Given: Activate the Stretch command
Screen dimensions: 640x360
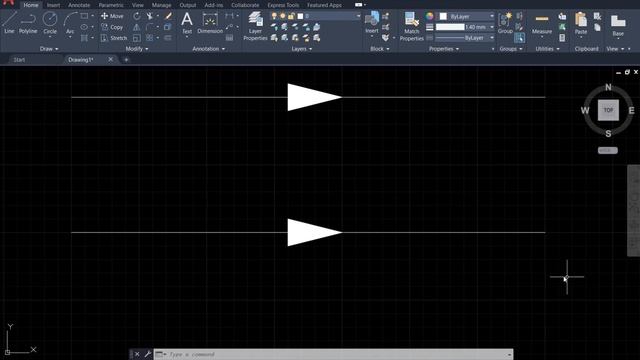Looking at the screenshot, I should 114,38.
